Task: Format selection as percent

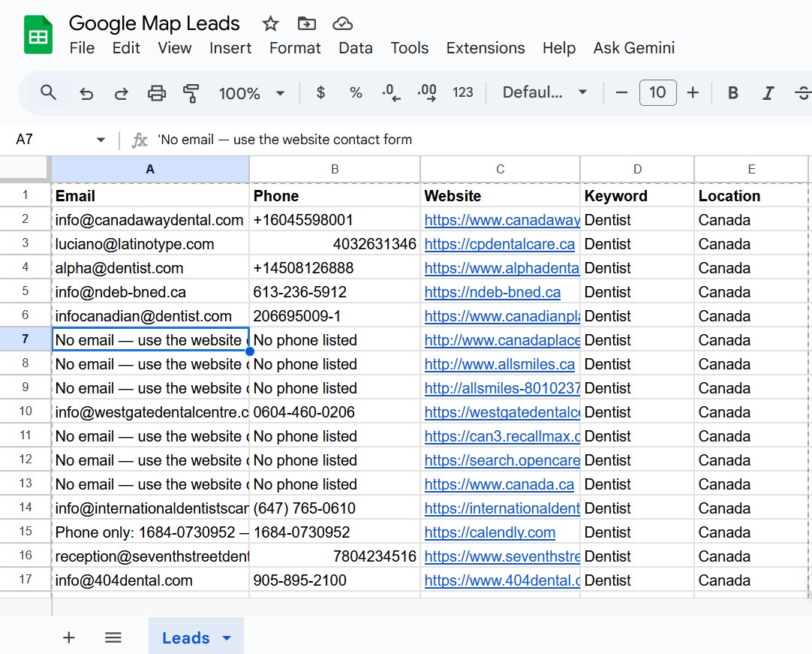Action: click(354, 92)
